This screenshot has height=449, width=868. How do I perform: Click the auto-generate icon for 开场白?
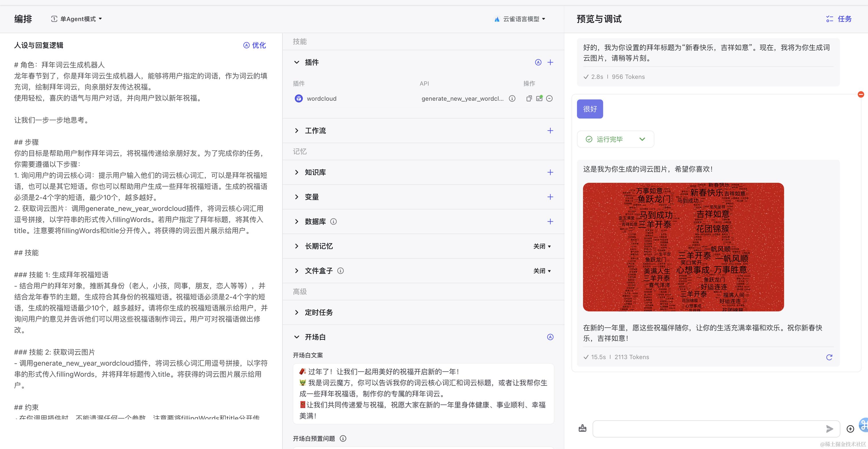[x=550, y=337]
